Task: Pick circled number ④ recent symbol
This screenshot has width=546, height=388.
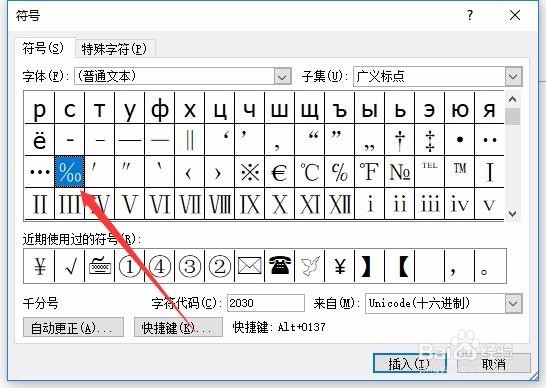Action: [x=159, y=266]
